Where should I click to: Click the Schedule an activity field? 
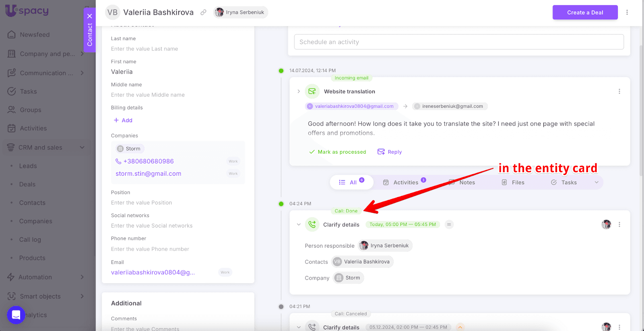459,42
